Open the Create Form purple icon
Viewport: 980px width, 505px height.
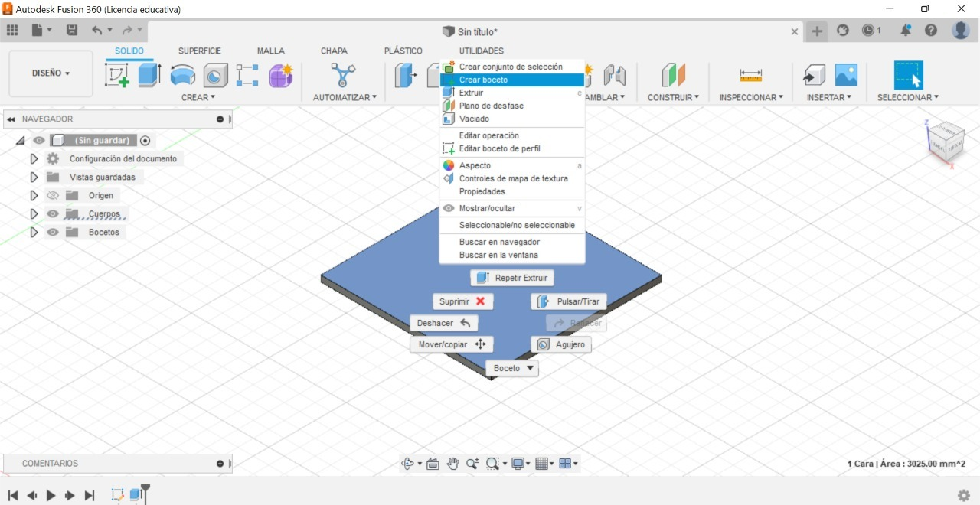281,75
